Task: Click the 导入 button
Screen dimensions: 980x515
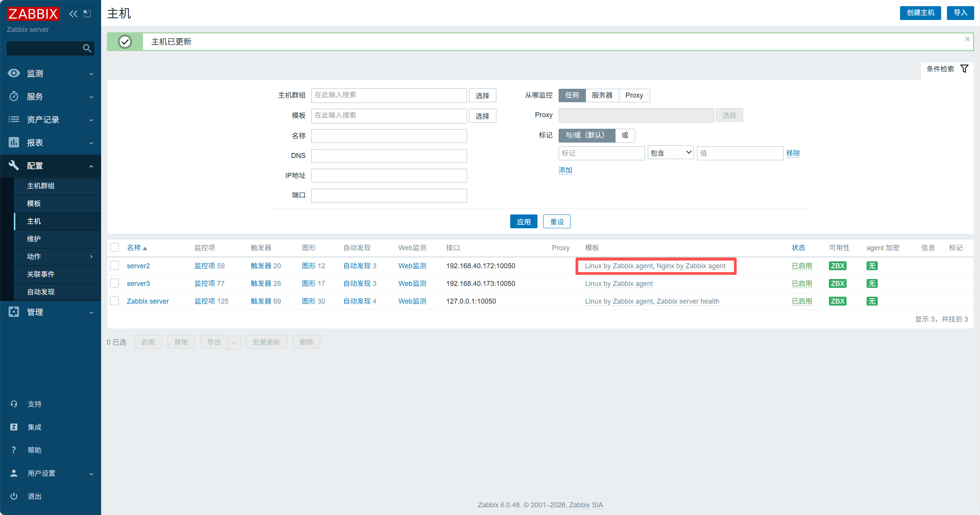Action: pyautogui.click(x=960, y=13)
